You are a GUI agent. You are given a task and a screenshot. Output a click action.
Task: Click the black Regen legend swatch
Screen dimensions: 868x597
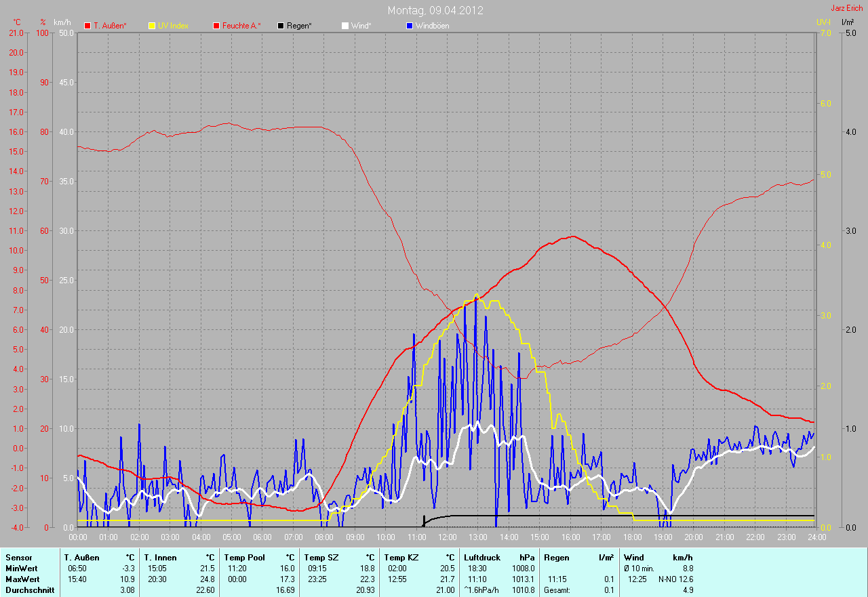pyautogui.click(x=281, y=26)
